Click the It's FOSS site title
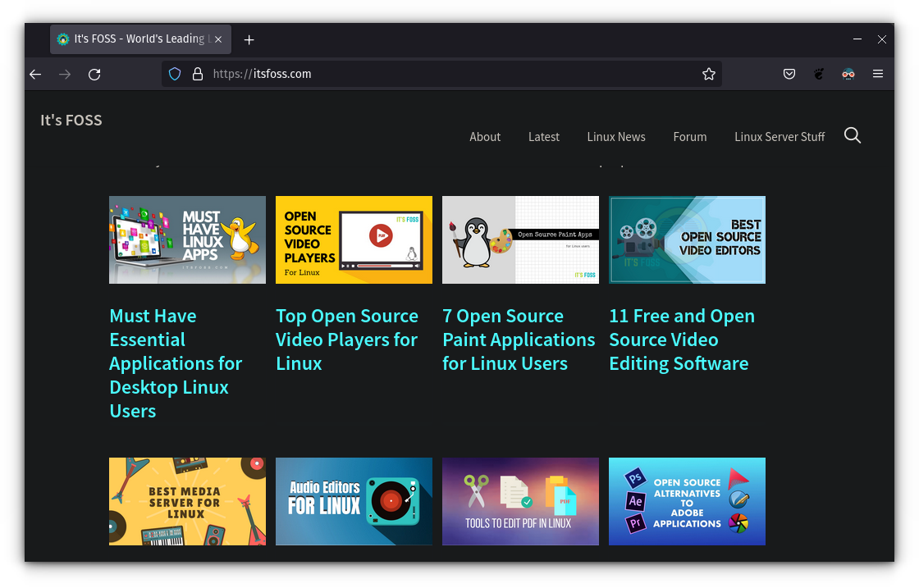The height and width of the screenshot is (588, 919). click(x=71, y=120)
